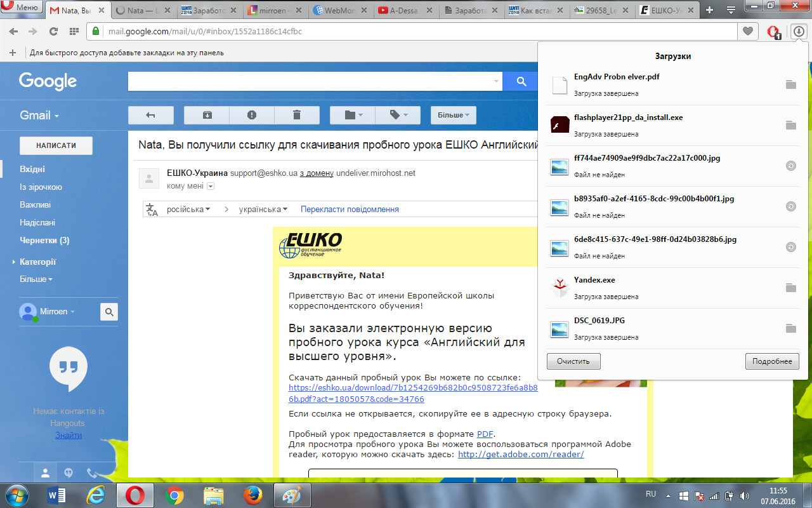Expand the Категорії section
Viewport: 812px width, 508px height.
34,262
